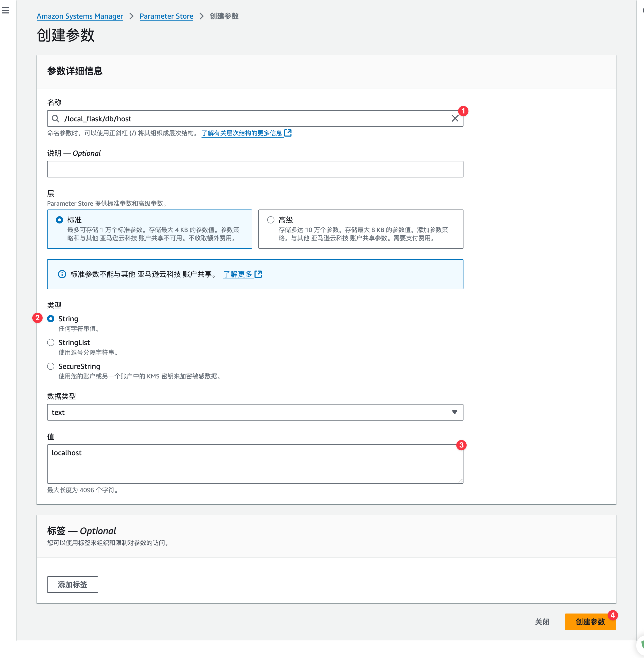Open the hamburger navigation menu icon

[6, 11]
